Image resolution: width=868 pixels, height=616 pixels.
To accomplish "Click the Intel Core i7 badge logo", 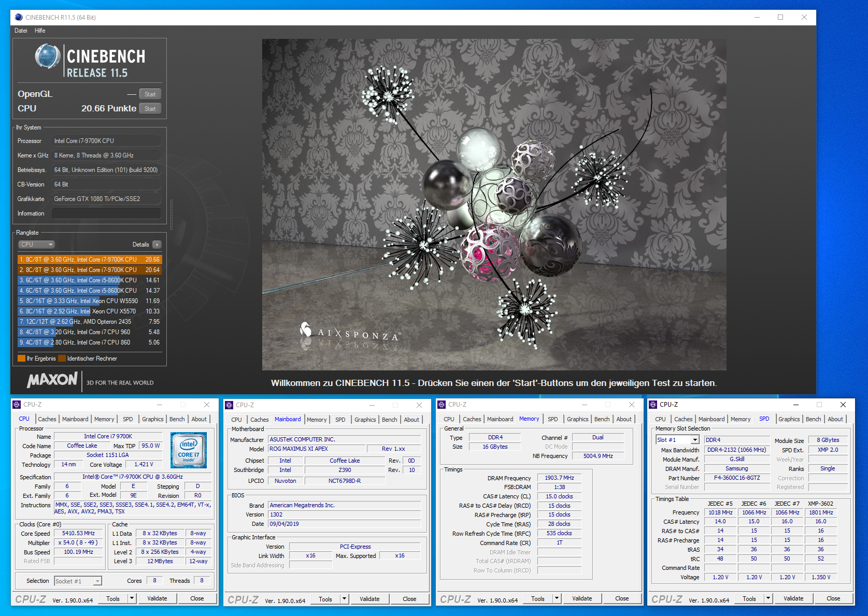I will tap(189, 450).
